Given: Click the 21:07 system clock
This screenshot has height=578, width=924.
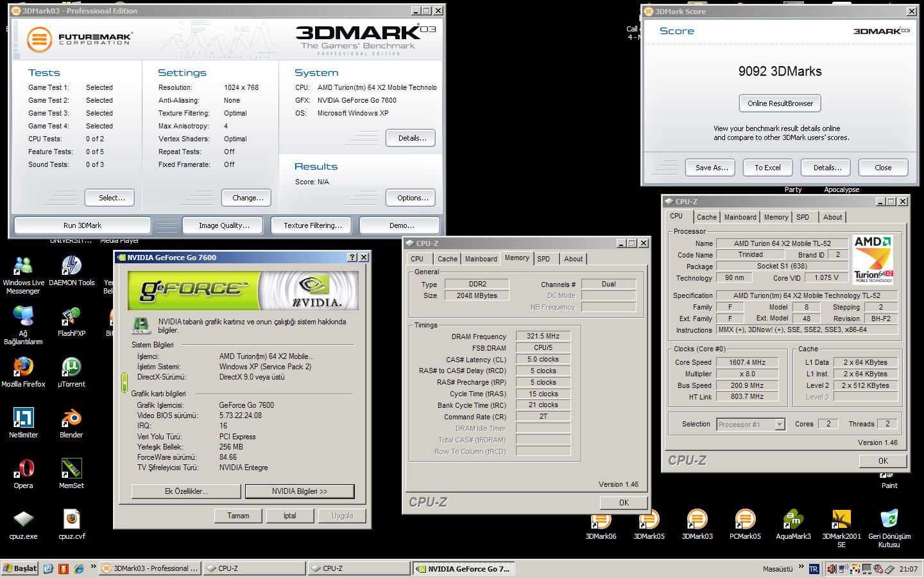Looking at the screenshot, I should click(908, 569).
